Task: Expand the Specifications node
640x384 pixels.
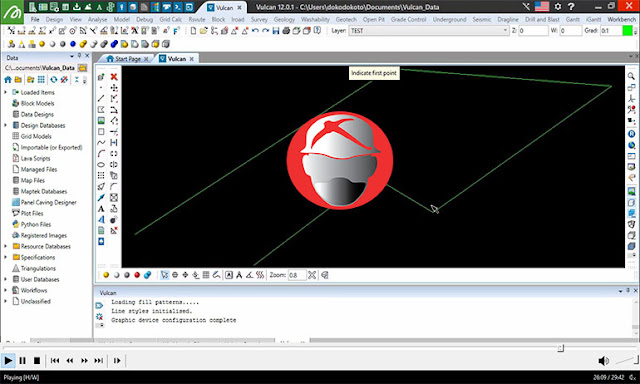Action: (5, 257)
